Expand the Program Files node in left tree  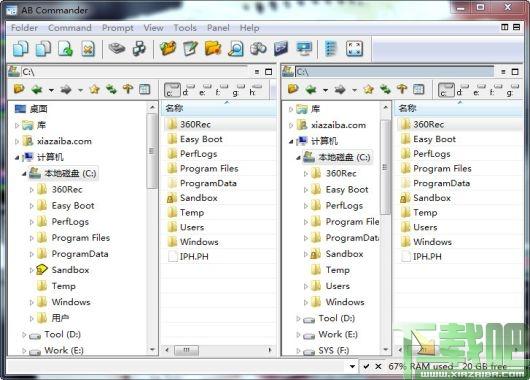[32, 238]
